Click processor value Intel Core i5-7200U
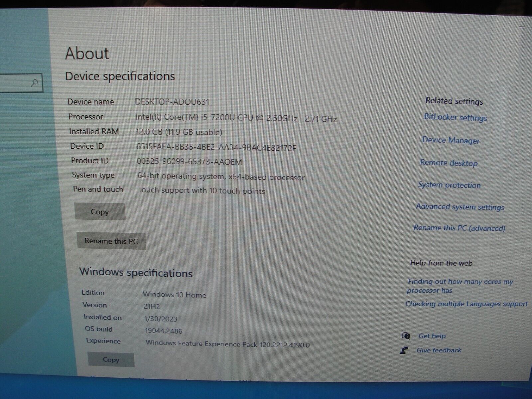Viewport: 532px width, 399px height. point(236,118)
